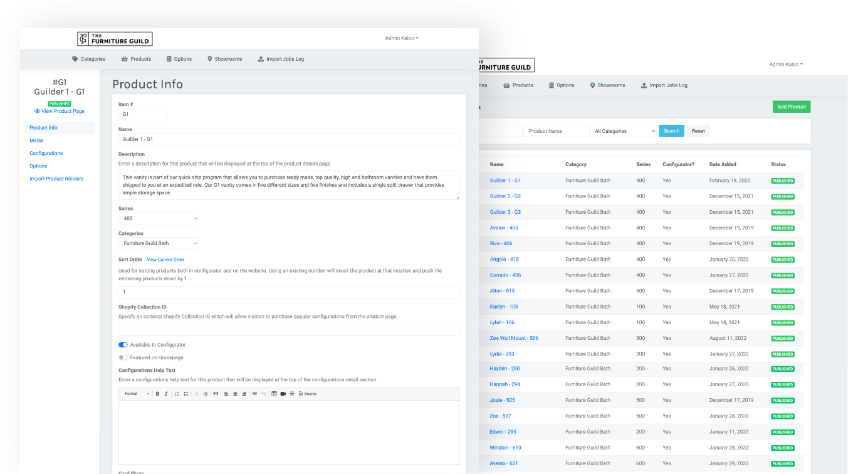868x474 pixels.
Task: Click the Sort Order input field
Action: pyautogui.click(x=289, y=292)
